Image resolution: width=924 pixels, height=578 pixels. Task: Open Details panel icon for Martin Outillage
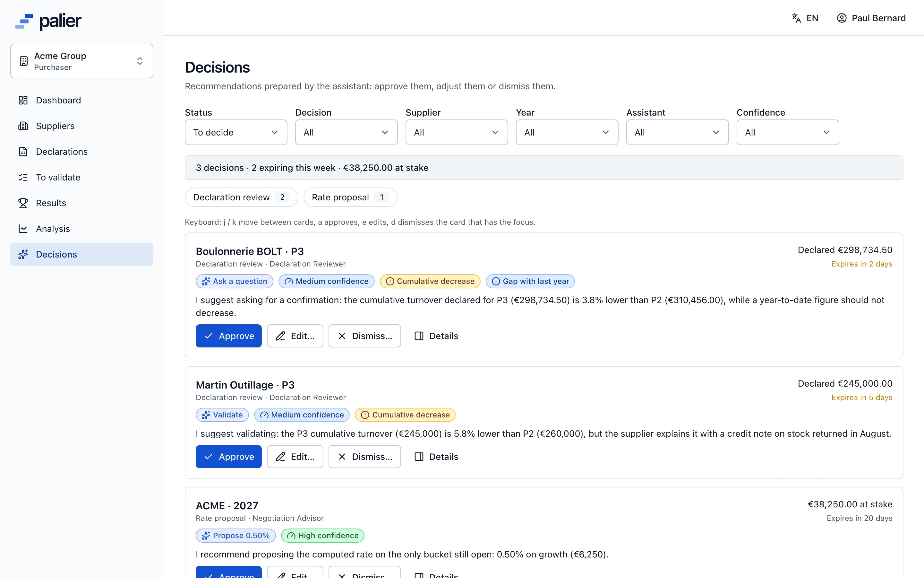(419, 456)
